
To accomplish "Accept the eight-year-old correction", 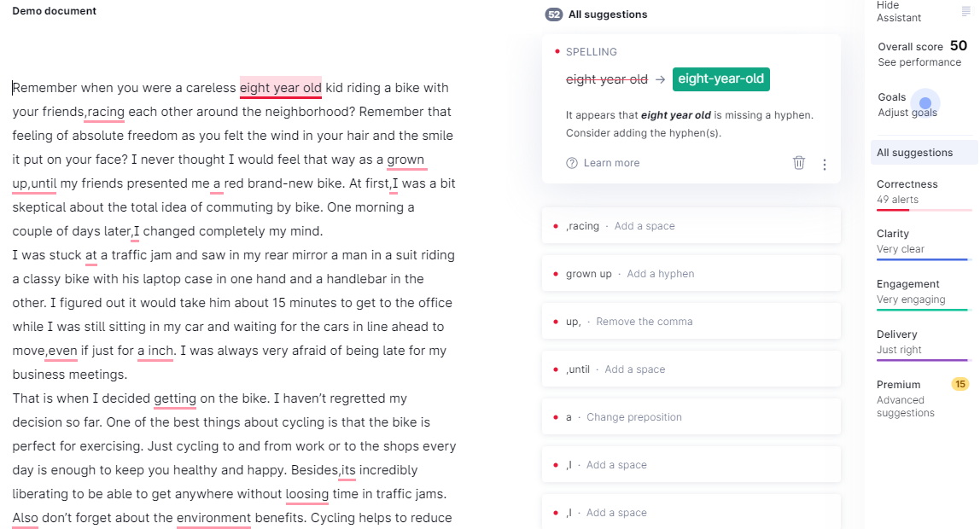I will click(x=720, y=79).
